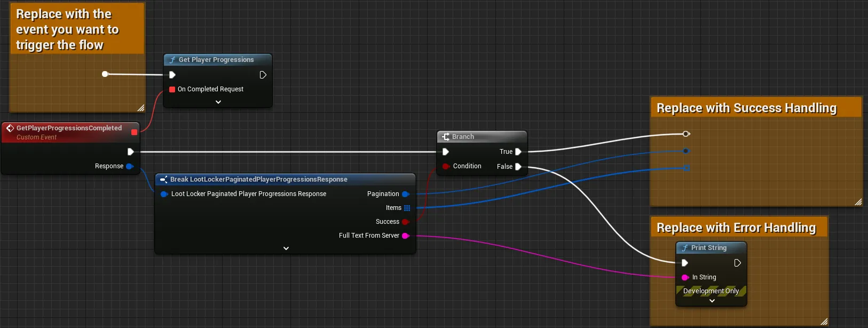
Task: Click GetPlayerProgressionsCompleted custom event icon
Action: point(10,128)
